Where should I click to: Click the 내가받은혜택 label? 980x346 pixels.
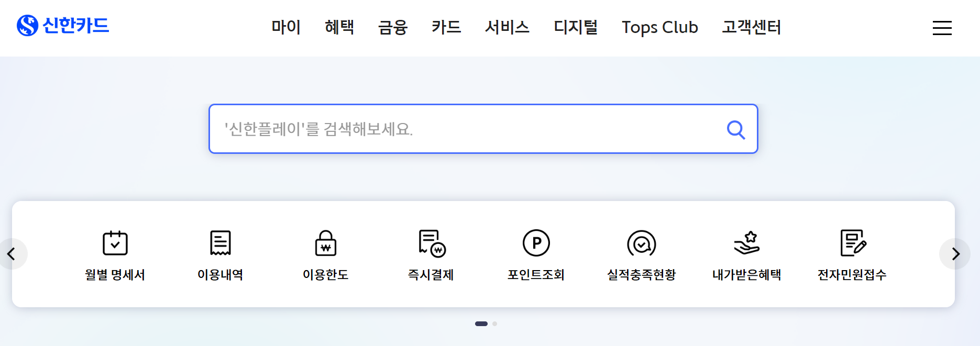tap(747, 275)
